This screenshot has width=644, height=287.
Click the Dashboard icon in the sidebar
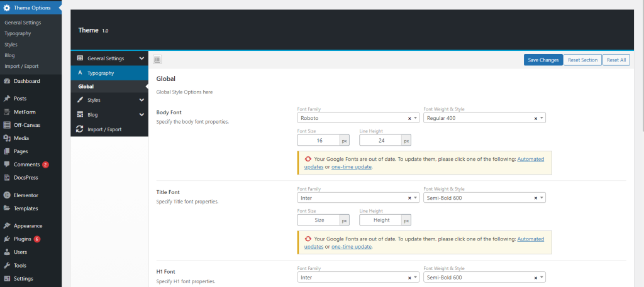click(x=7, y=81)
